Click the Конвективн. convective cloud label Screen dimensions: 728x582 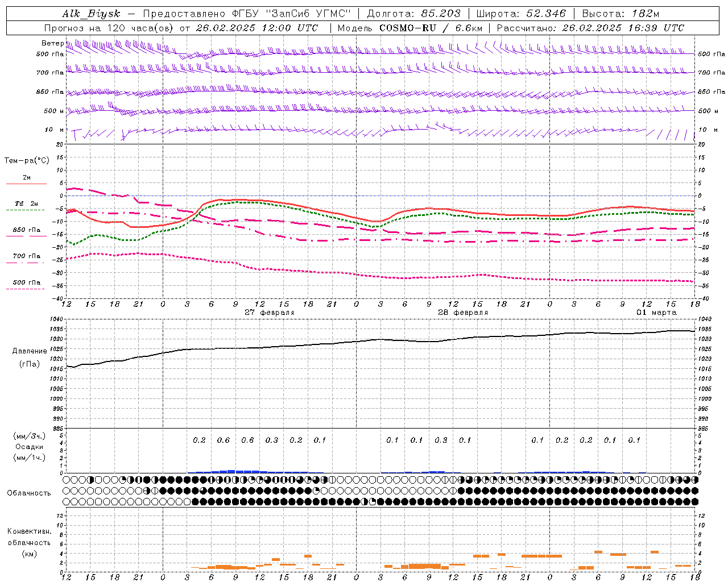point(29,531)
